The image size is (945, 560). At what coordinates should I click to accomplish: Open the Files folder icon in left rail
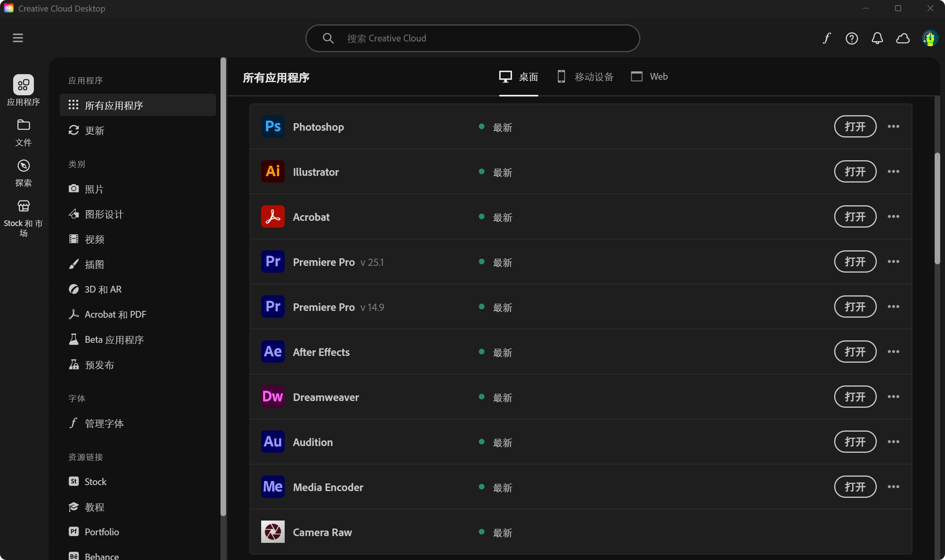point(24,125)
